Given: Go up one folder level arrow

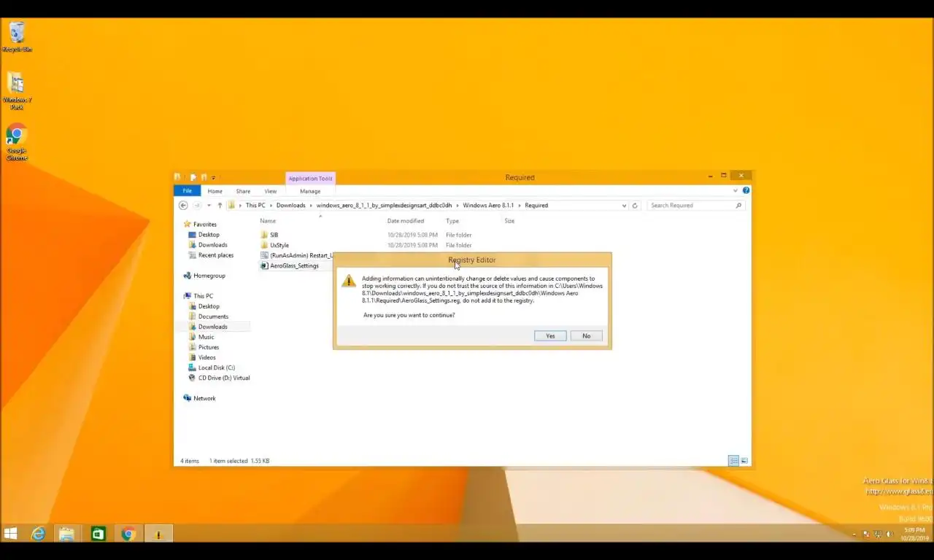Looking at the screenshot, I should (220, 206).
